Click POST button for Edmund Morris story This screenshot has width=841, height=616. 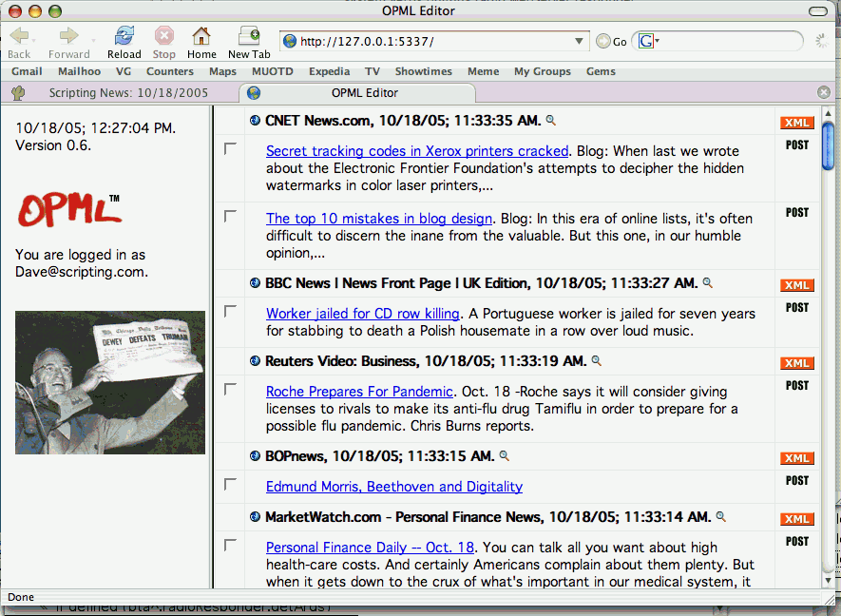pos(796,481)
